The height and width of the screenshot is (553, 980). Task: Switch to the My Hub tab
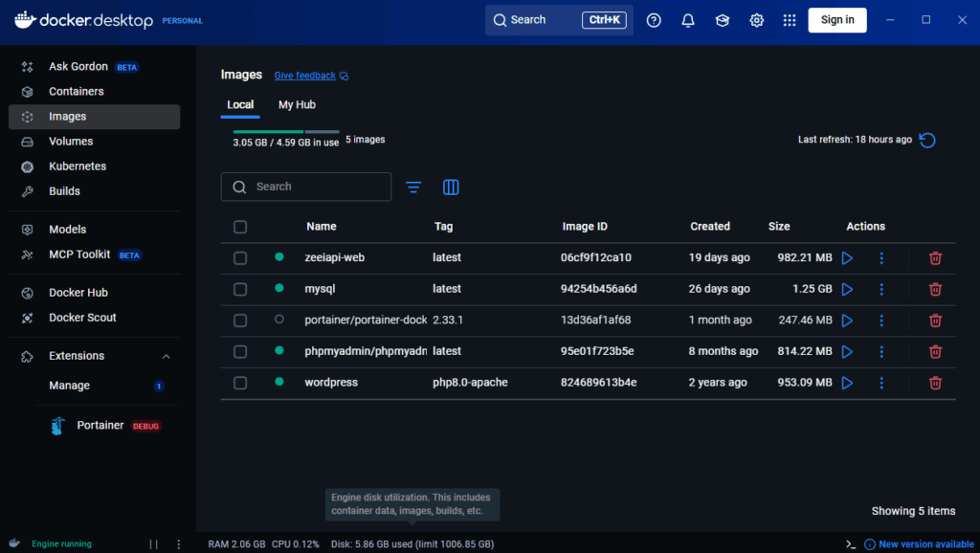pyautogui.click(x=297, y=105)
